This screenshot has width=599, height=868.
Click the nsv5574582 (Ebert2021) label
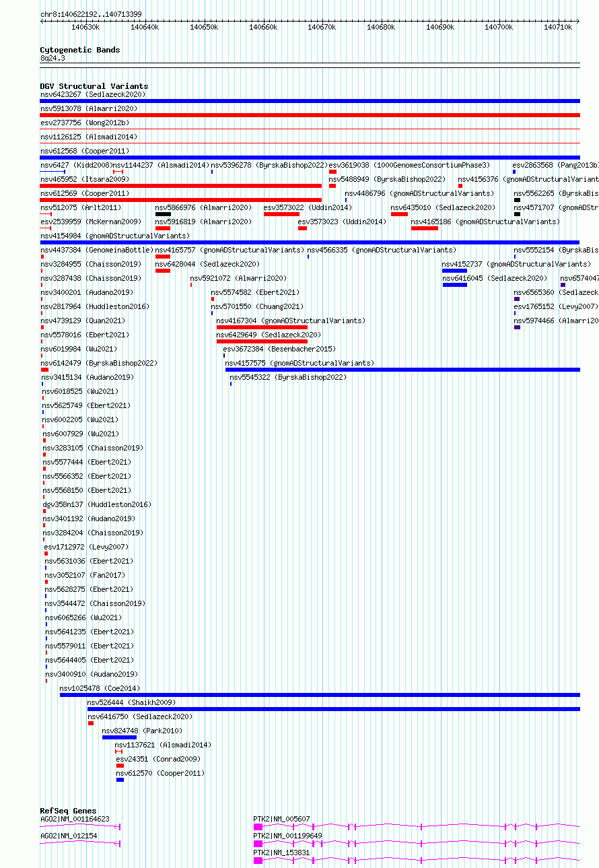(255, 292)
